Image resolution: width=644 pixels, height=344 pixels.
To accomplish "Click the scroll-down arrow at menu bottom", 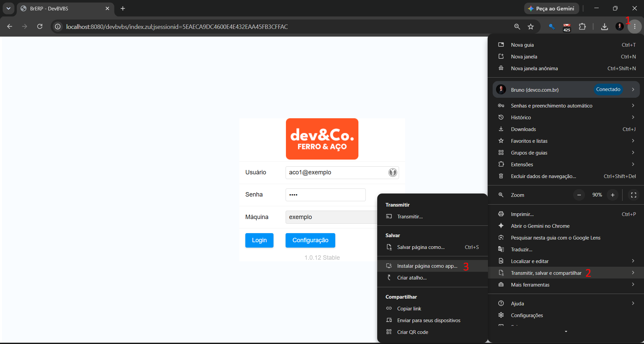I will pyautogui.click(x=566, y=332).
